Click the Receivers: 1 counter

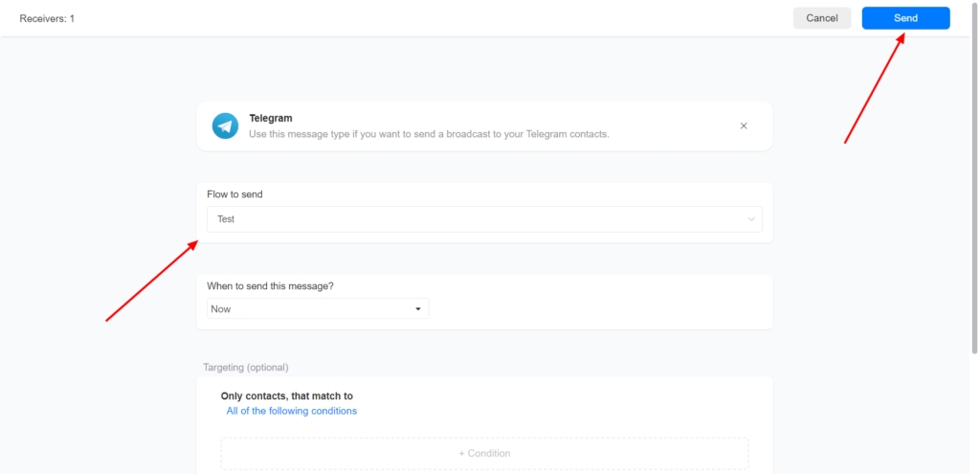(47, 18)
